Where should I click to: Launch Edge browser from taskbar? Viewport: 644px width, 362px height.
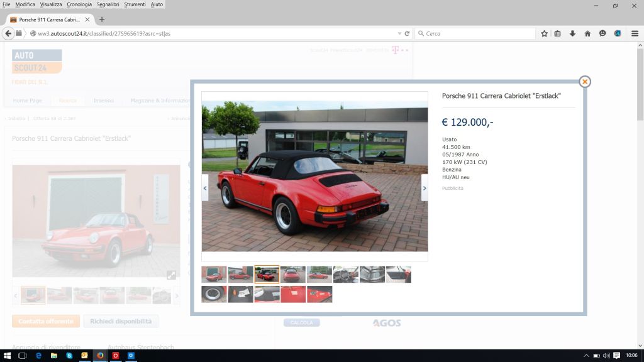[x=38, y=356]
